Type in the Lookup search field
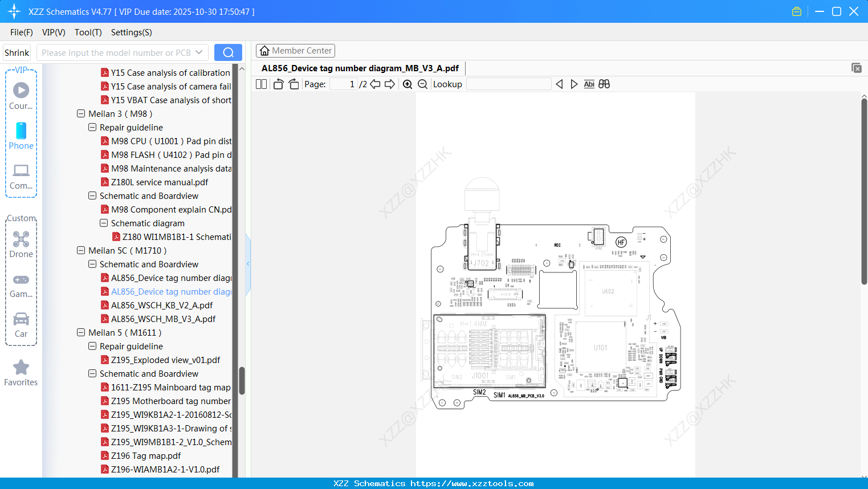868x489 pixels. [509, 84]
